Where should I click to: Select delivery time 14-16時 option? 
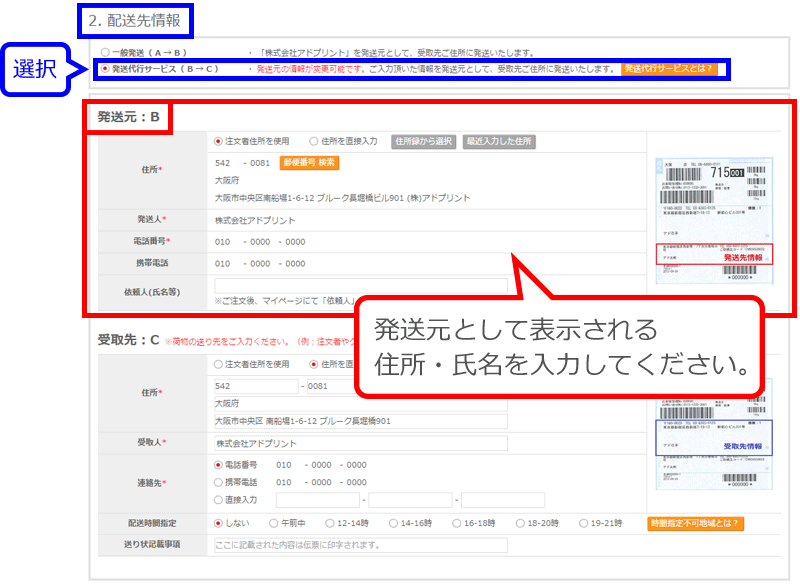(x=393, y=523)
